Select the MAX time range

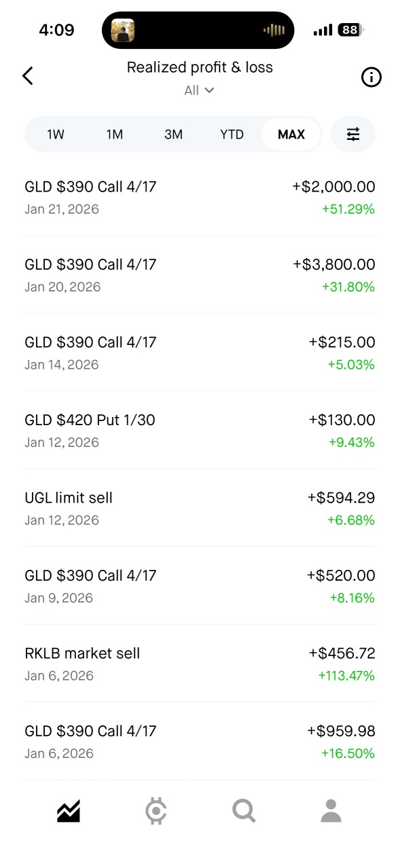(291, 134)
